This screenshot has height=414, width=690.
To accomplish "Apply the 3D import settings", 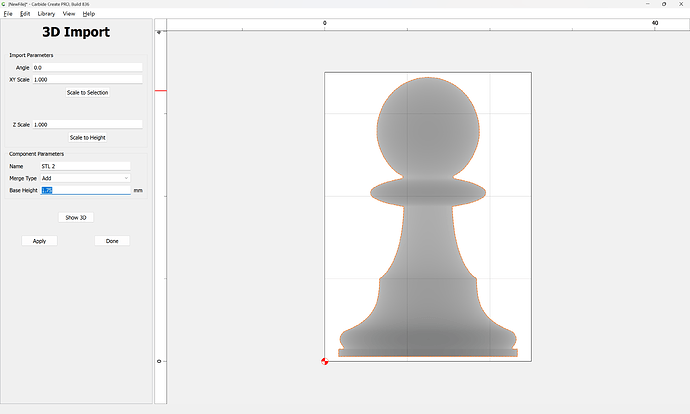I will 39,241.
